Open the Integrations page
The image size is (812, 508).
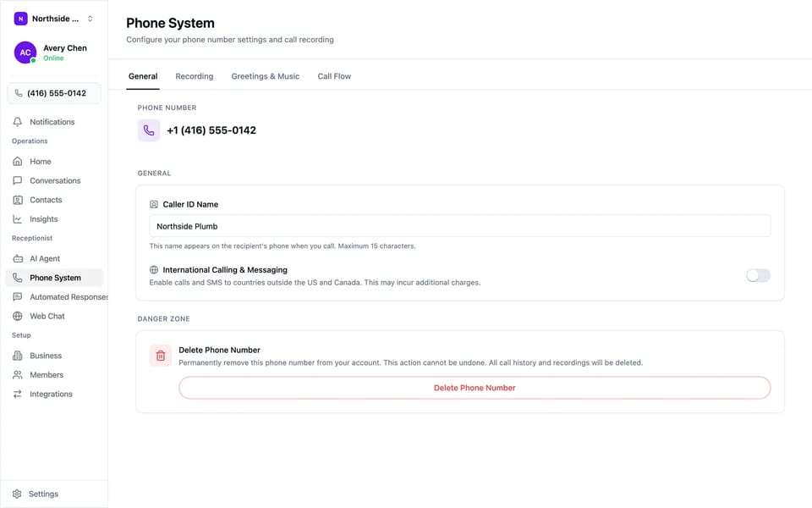point(54,394)
